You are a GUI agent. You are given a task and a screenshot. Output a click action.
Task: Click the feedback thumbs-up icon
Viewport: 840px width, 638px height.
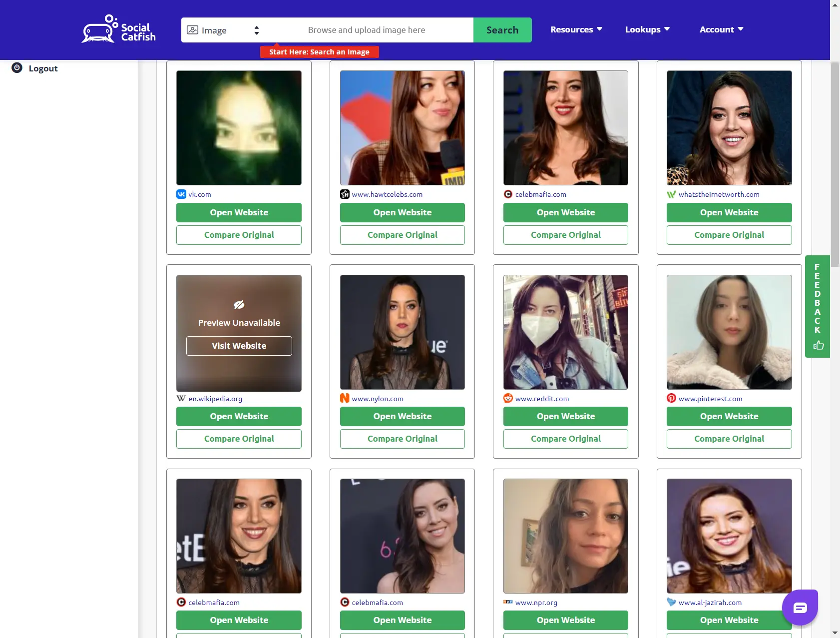818,345
